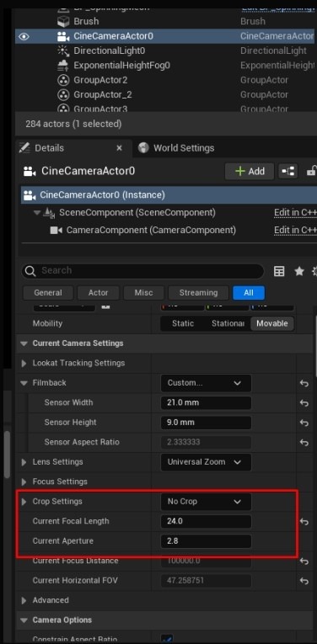The width and height of the screenshot is (317, 644).
Task: Click the World Settings globe icon
Action: pos(143,148)
